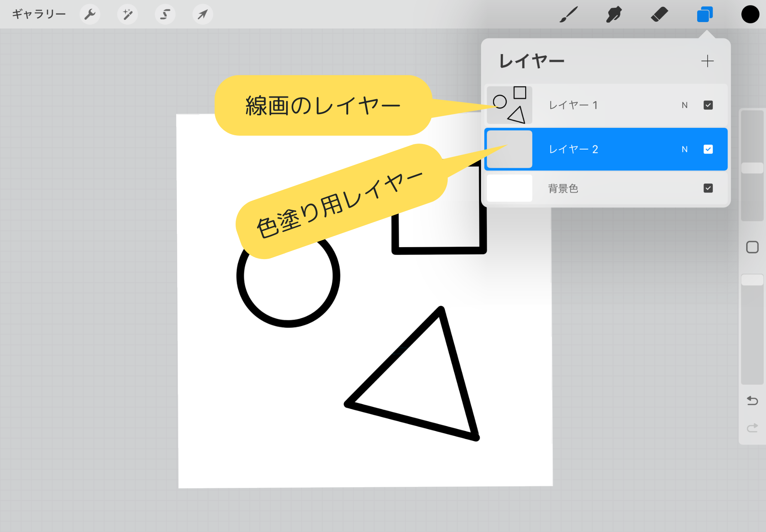The width and height of the screenshot is (766, 532).
Task: Close the Layers panel via layers icon
Action: (x=705, y=15)
